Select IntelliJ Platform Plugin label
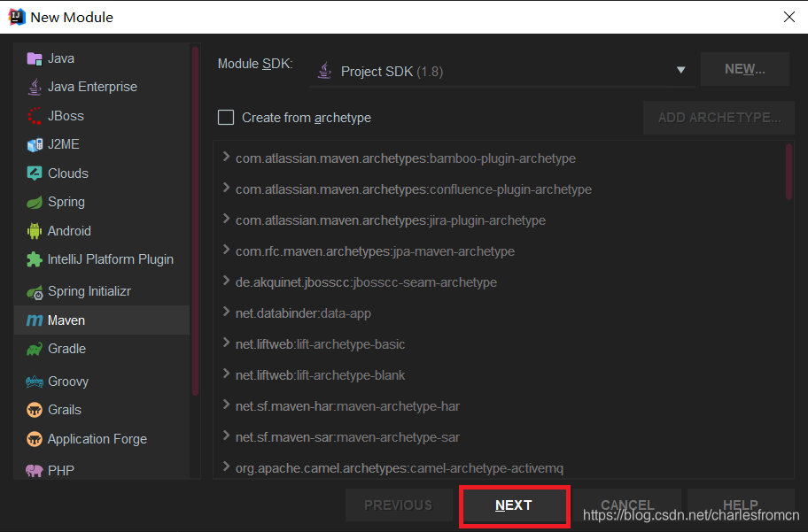Viewport: 808px width, 532px height. tap(110, 259)
